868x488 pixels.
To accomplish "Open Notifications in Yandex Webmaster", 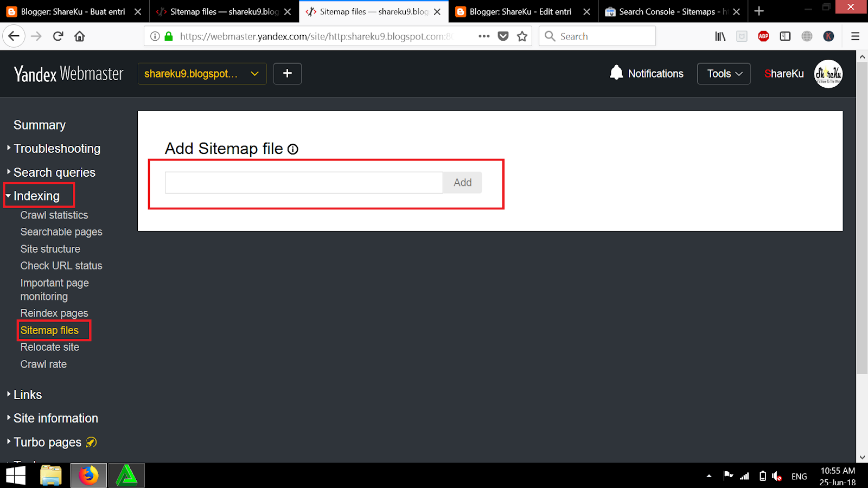I will 647,74.
